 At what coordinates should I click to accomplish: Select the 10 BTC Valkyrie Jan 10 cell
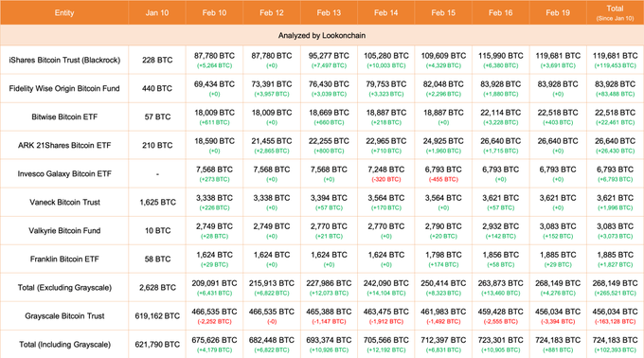157,231
